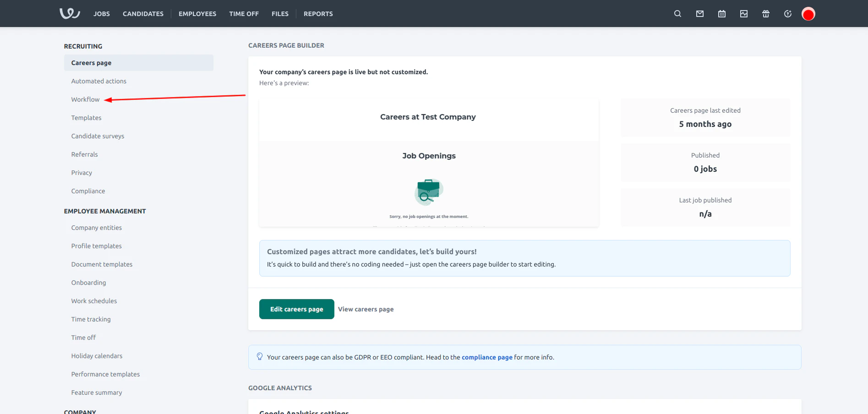This screenshot has width=868, height=414.
Task: Click the red profile avatar
Action: [808, 14]
